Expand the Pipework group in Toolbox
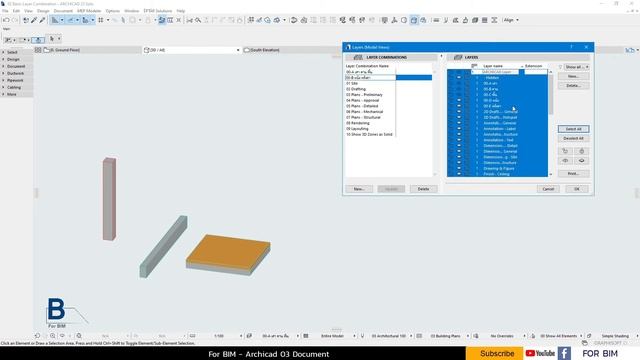Viewport: 640px width, 360px height. pos(4,80)
